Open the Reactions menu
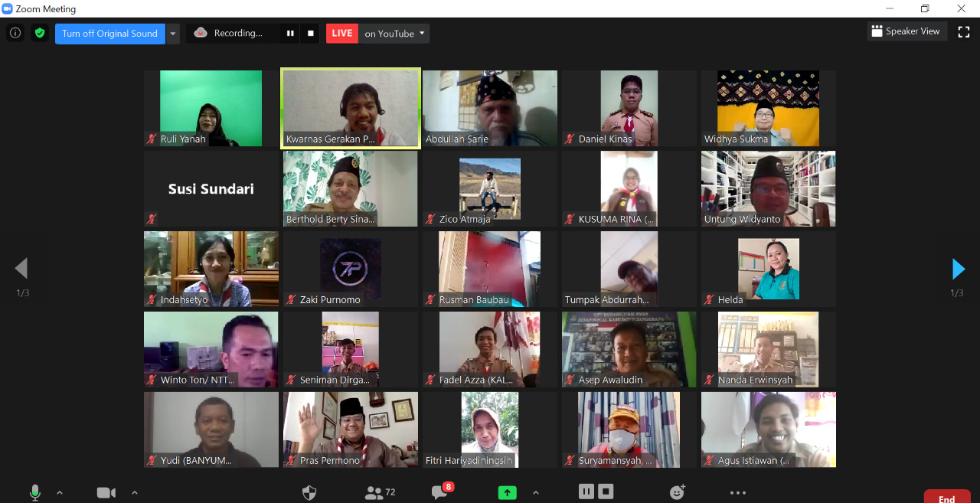Image resolution: width=980 pixels, height=503 pixels. pos(677,492)
